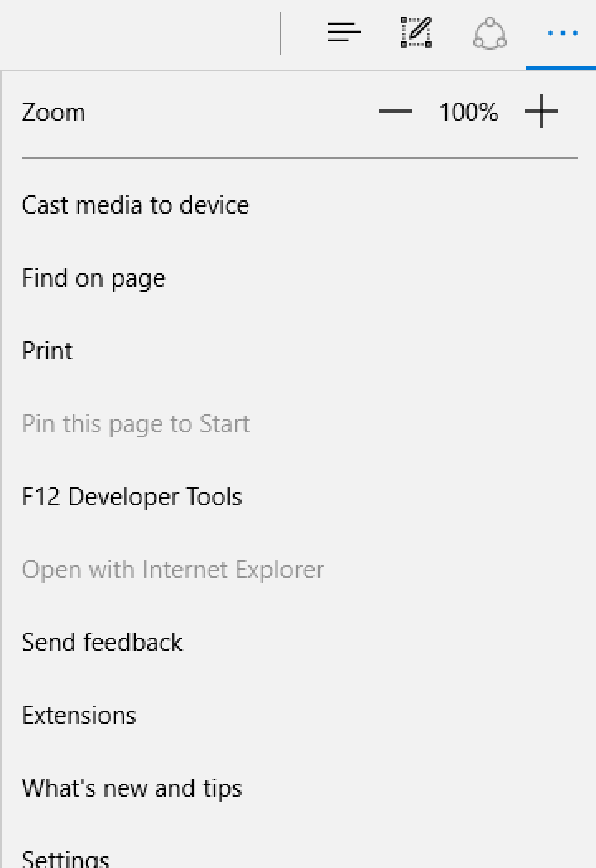Open What's new and tips
The width and height of the screenshot is (596, 868).
tap(299, 788)
